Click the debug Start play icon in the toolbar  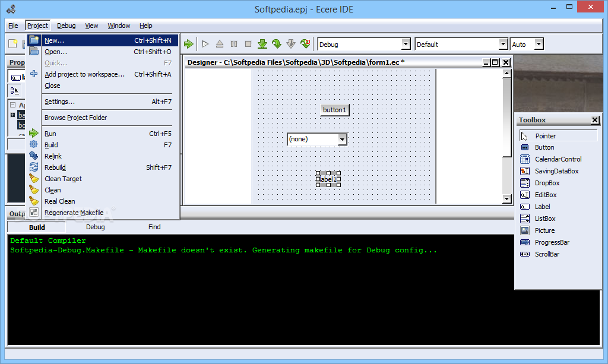click(x=205, y=44)
